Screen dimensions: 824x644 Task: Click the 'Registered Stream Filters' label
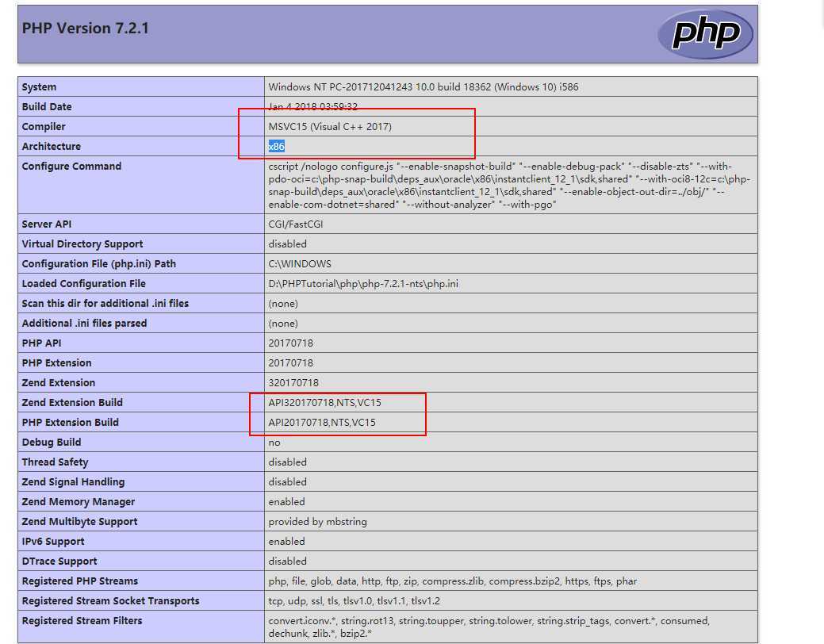pyautogui.click(x=82, y=621)
